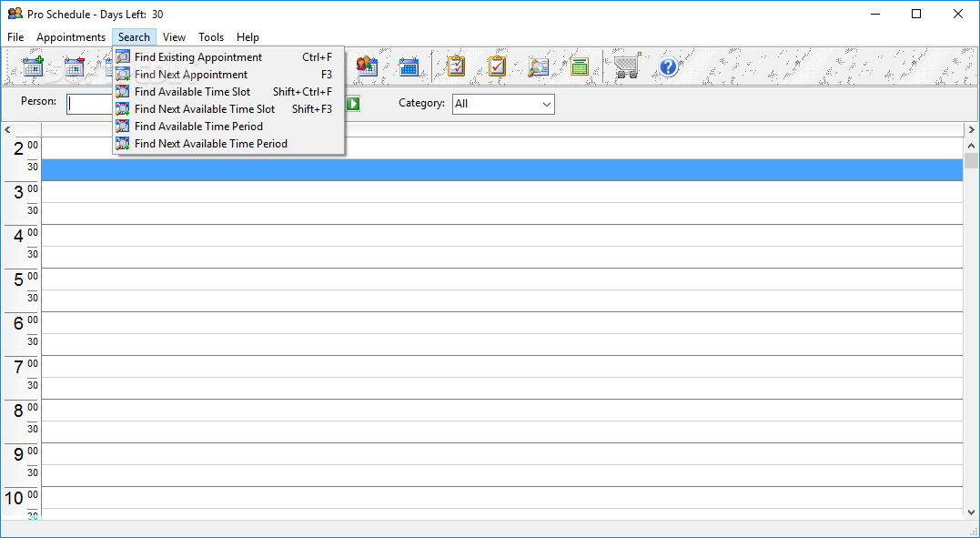Open the Appointments menu
Screen dimensions: 980x538
(x=71, y=37)
